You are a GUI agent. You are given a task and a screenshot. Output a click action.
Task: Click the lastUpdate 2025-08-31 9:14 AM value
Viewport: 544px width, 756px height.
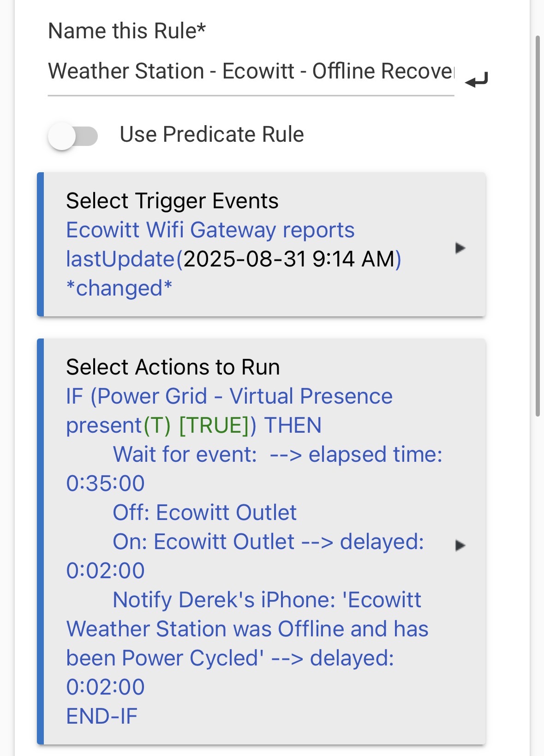click(x=288, y=259)
